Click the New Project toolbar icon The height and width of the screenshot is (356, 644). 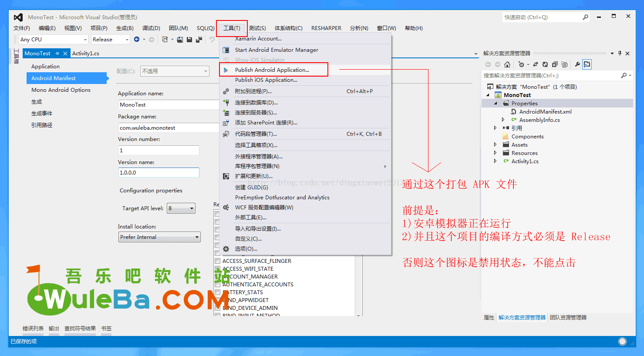pyautogui.click(x=165, y=39)
